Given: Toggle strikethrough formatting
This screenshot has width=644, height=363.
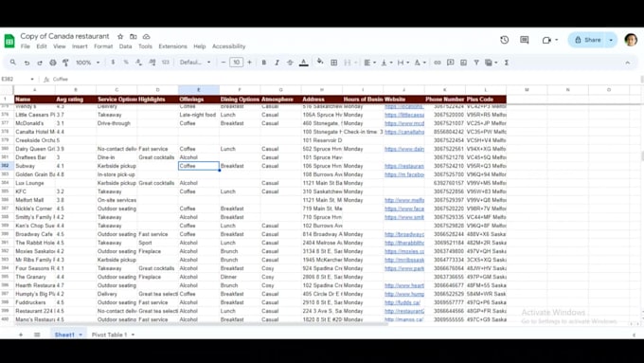Looking at the screenshot, I should (x=291, y=63).
